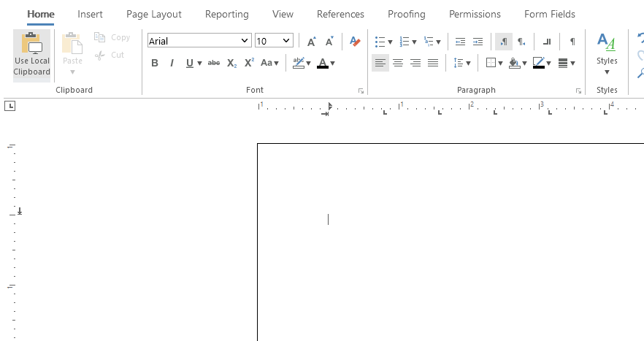
Task: Apply the text highlight color
Action: click(x=299, y=63)
